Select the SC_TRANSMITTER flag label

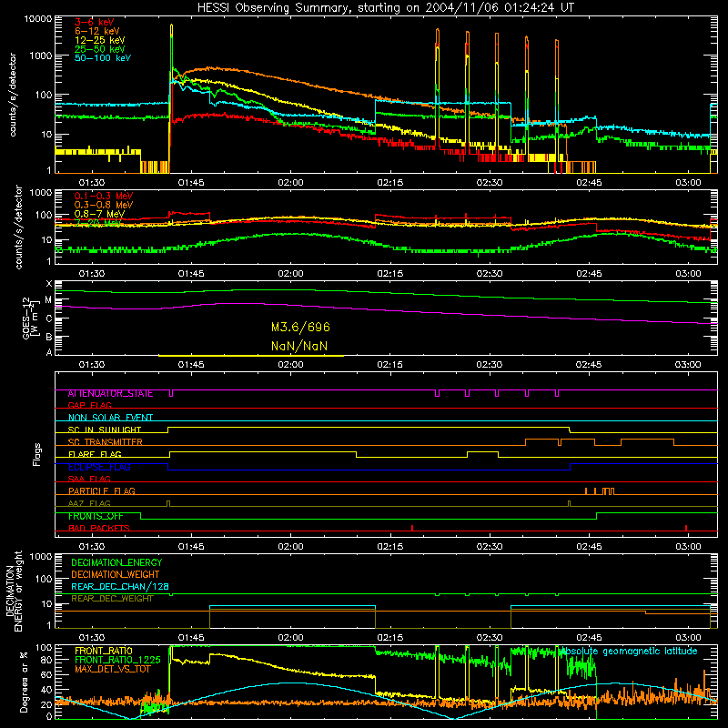(x=105, y=442)
